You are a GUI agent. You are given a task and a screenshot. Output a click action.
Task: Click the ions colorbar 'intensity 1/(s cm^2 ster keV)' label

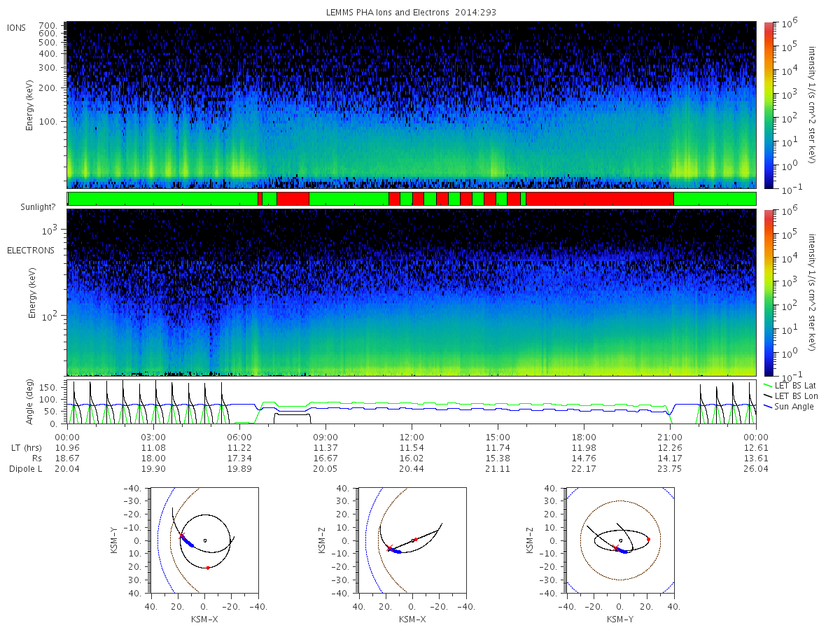pyautogui.click(x=813, y=105)
